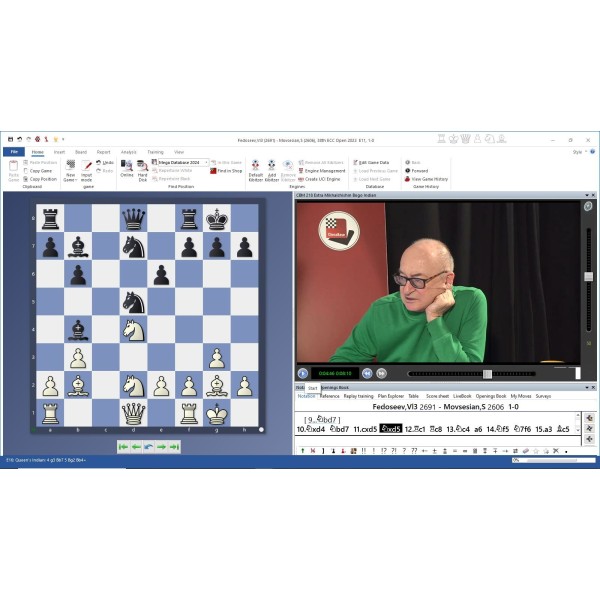Viewport: 600px width, 600px height.
Task: Click the video position slider handle
Action: point(487,373)
